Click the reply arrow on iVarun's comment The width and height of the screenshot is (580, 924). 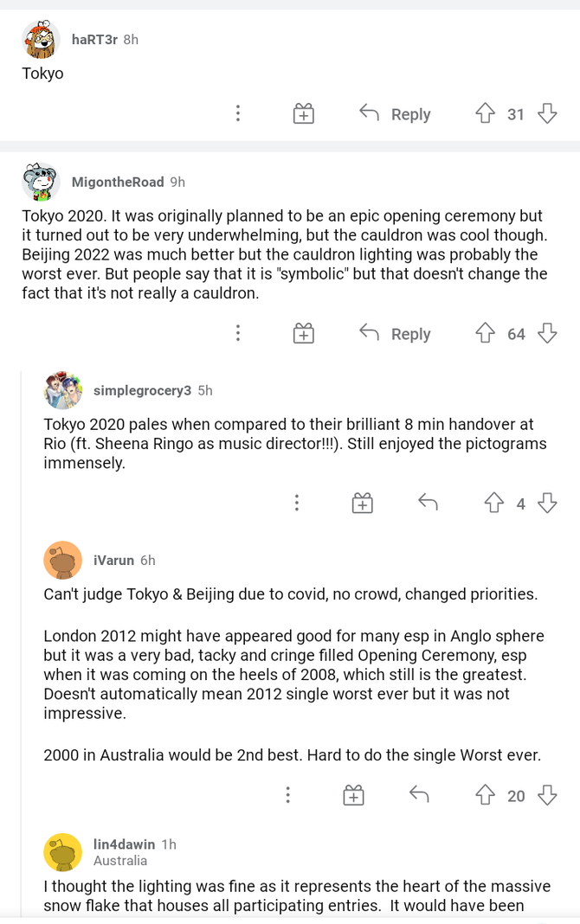[419, 794]
